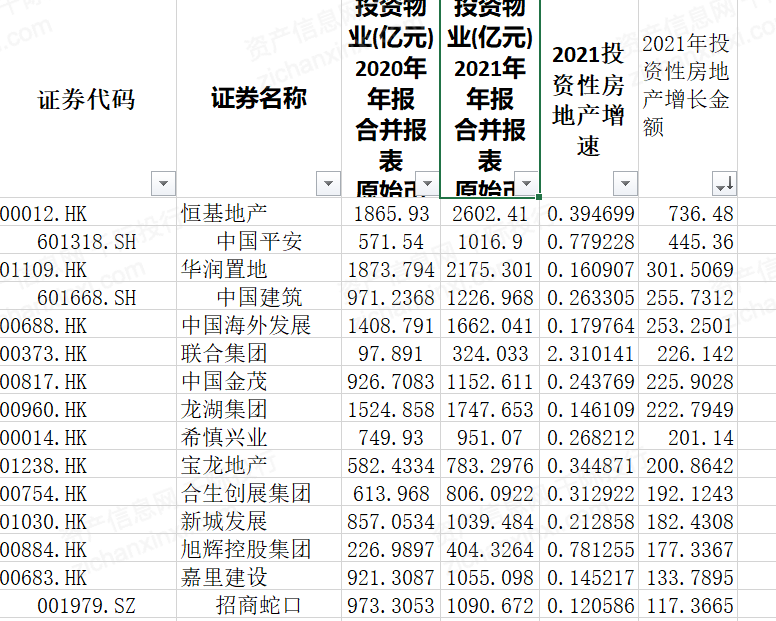Select cell 中国平安
Image resolution: width=776 pixels, height=621 pixels.
point(259,242)
